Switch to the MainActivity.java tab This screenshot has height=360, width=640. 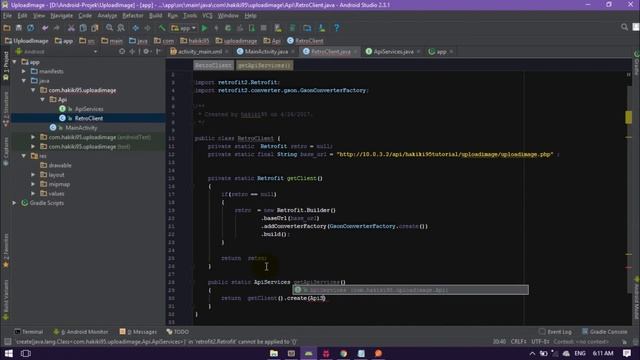(266, 52)
